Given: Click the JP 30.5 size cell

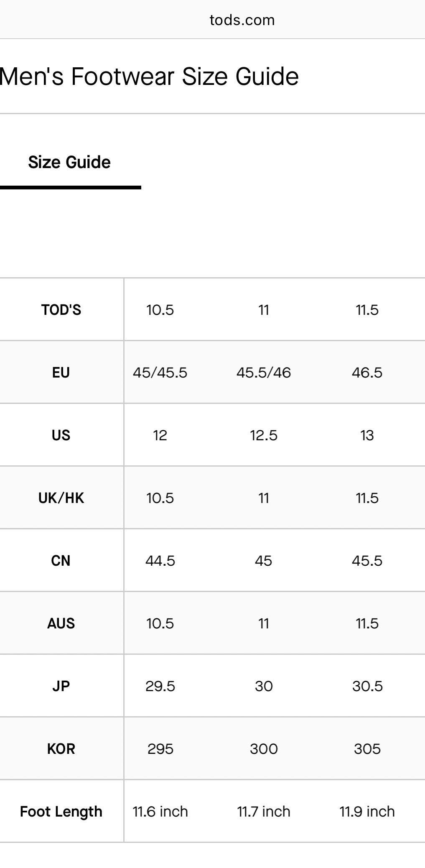Looking at the screenshot, I should click(367, 686).
